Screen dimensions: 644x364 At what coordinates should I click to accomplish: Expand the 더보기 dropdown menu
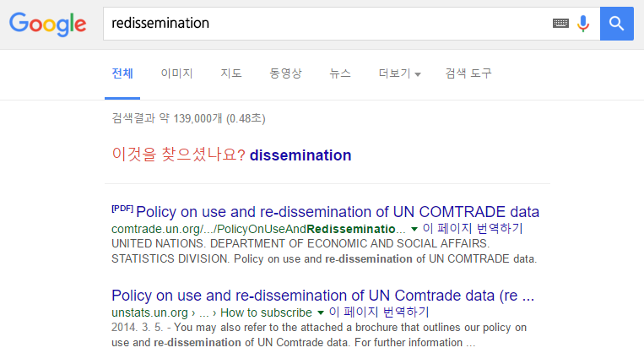coord(399,73)
